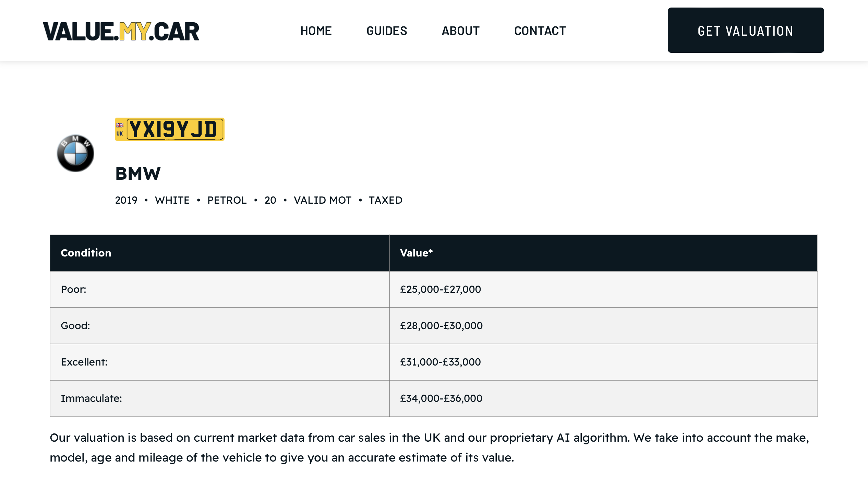Viewport: 868px width, 478px height.
Task: Click the VALID MOT status text
Action: coord(322,200)
